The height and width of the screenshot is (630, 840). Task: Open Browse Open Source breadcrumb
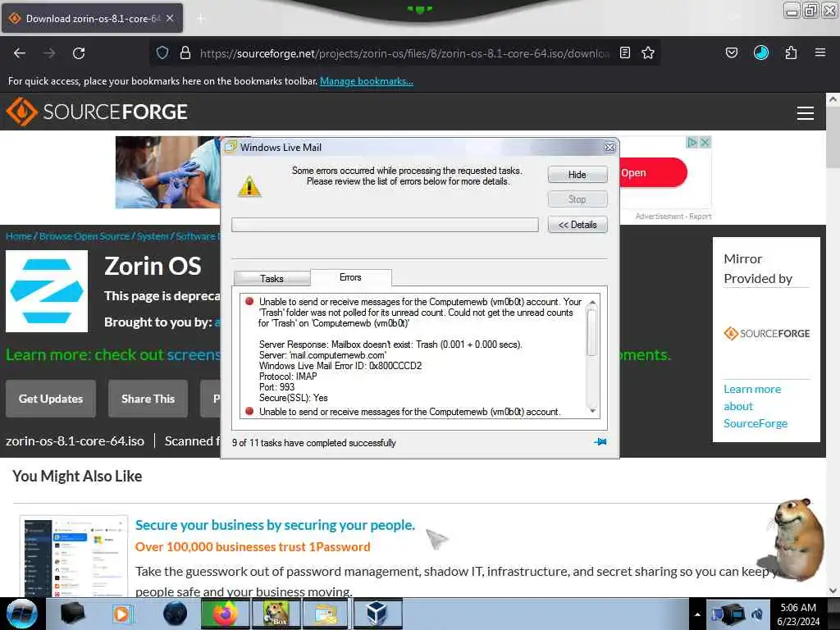[84, 236]
